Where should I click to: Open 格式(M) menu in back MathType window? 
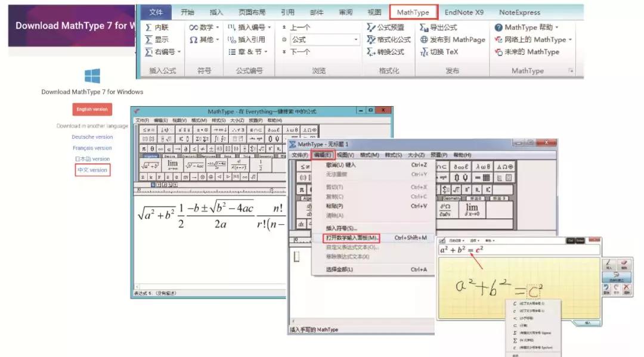click(x=199, y=120)
